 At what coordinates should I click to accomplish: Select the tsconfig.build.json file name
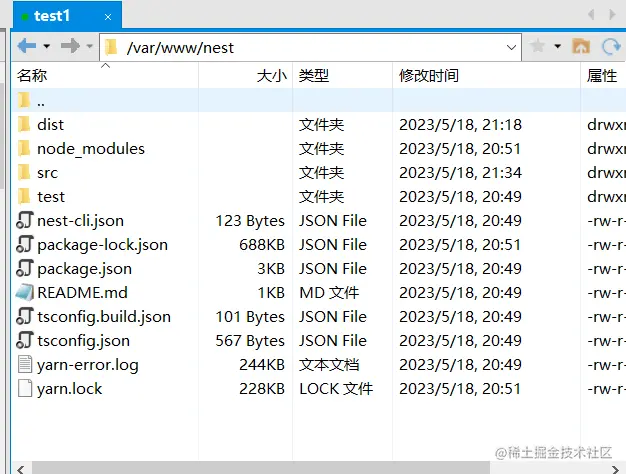point(104,317)
